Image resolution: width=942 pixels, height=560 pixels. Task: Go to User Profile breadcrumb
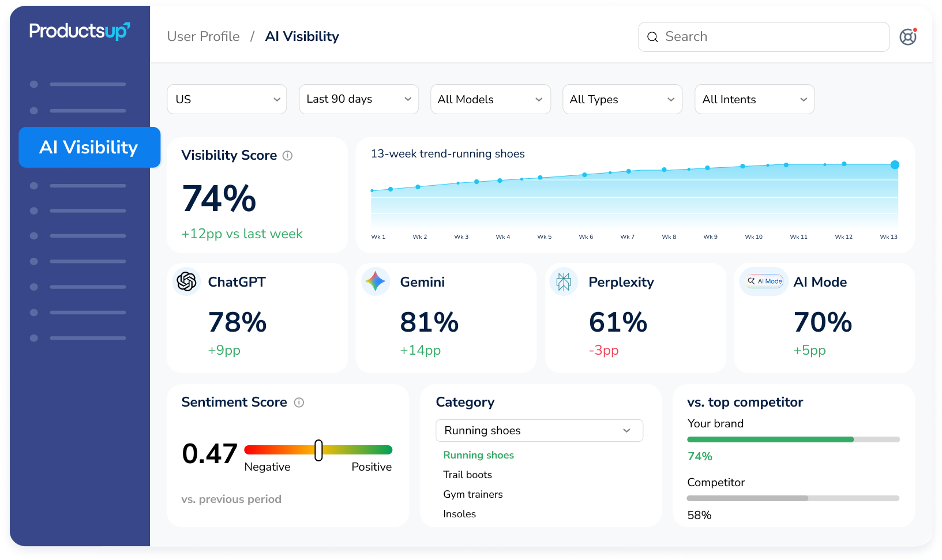point(204,37)
